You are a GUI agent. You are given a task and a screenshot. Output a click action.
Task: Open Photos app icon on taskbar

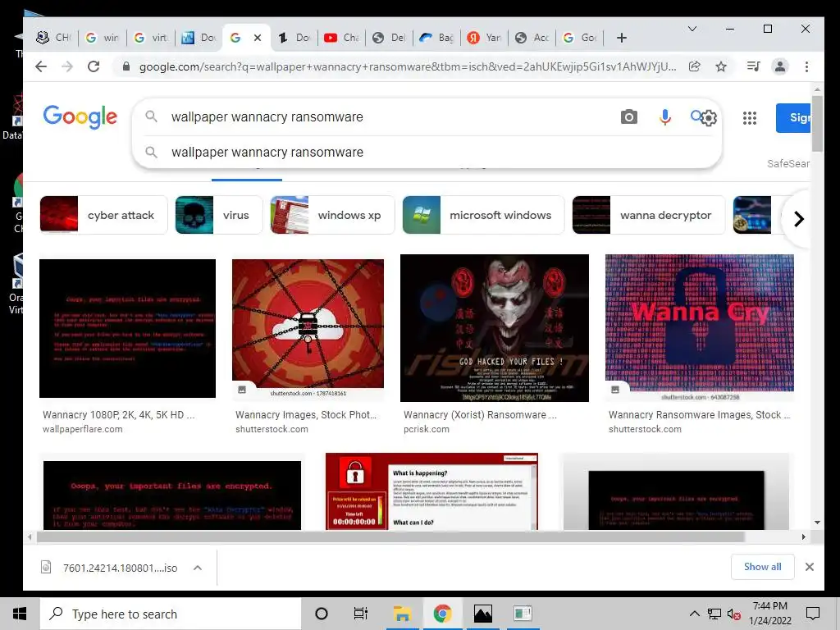coord(482,614)
